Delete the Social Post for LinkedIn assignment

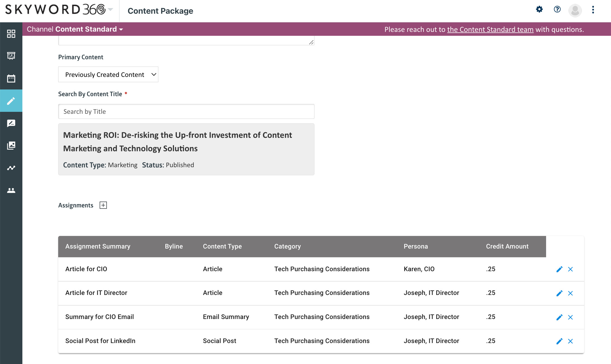click(x=570, y=341)
